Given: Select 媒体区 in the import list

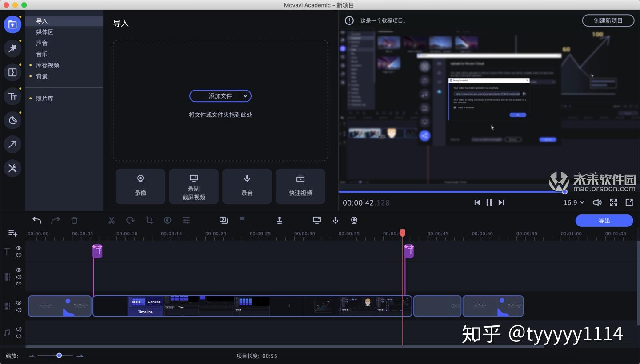Looking at the screenshot, I should (x=64, y=32).
